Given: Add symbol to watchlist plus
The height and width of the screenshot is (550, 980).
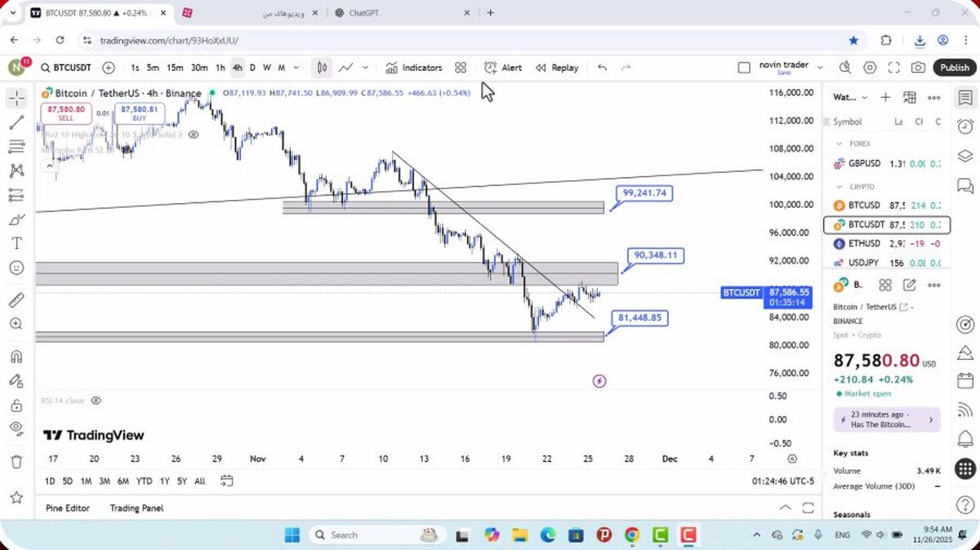Looking at the screenshot, I should (x=885, y=97).
